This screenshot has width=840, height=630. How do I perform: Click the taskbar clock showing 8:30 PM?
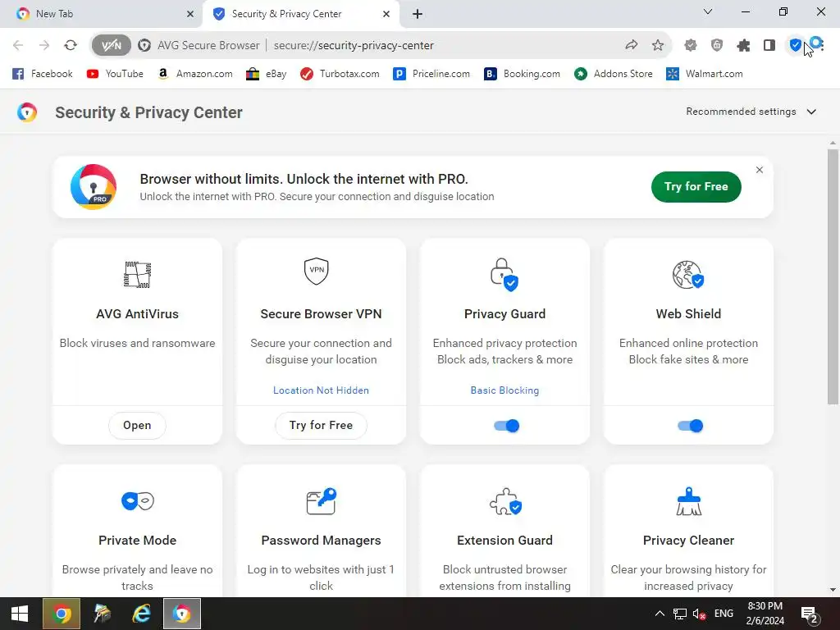click(765, 614)
